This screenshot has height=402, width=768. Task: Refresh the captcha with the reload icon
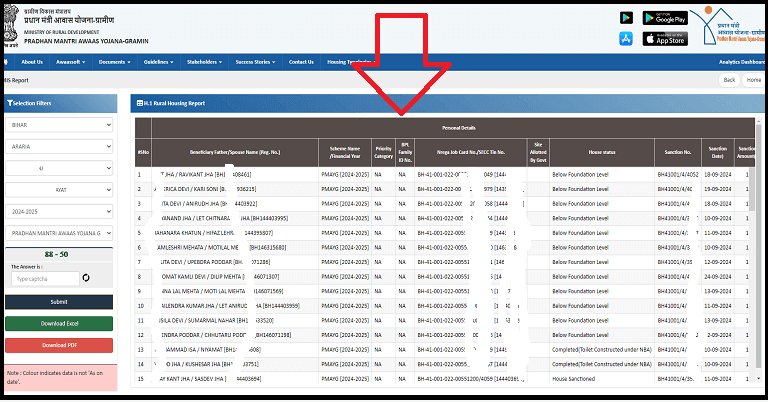coord(86,278)
